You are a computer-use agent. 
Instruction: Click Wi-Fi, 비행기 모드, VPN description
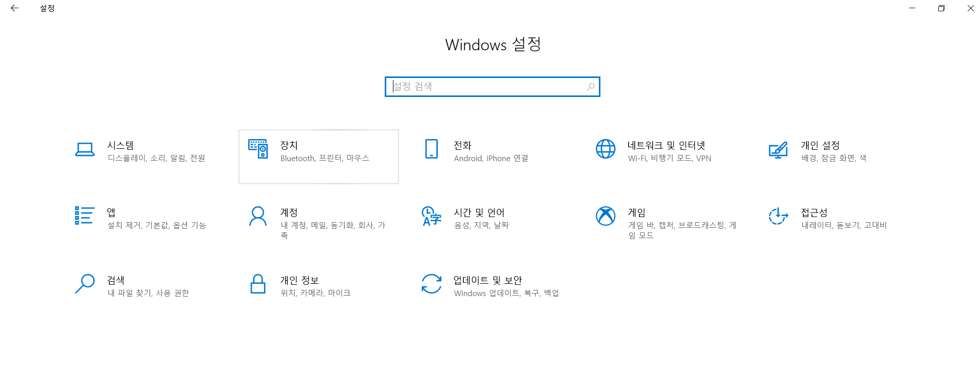point(669,158)
